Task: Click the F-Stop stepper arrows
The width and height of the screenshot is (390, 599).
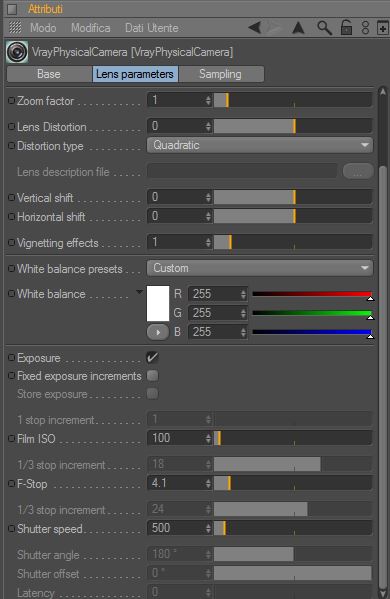Action: tap(208, 483)
